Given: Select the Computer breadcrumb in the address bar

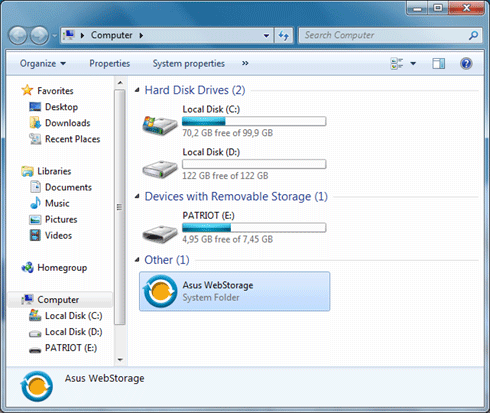Looking at the screenshot, I should coord(112,35).
